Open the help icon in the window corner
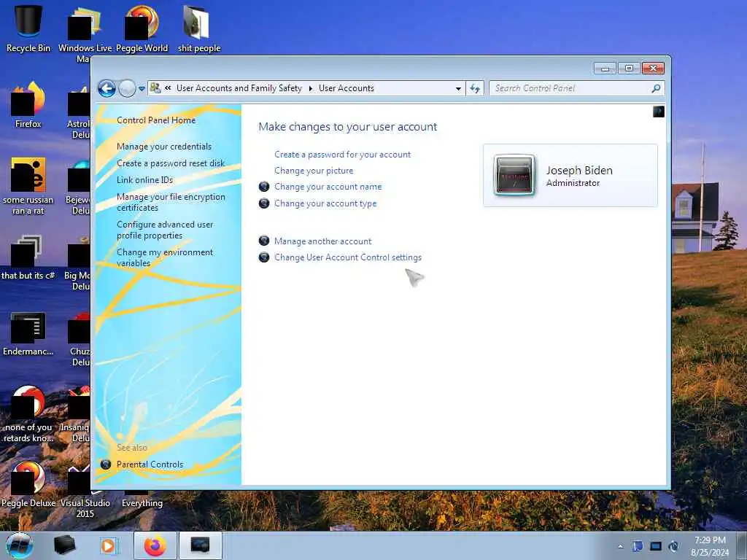Screen dimensions: 747x560 coord(659,112)
